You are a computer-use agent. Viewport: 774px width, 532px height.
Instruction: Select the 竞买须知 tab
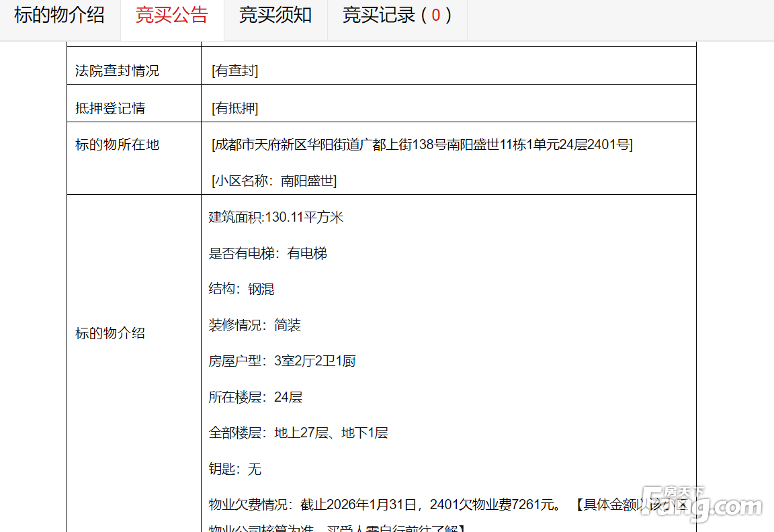click(x=275, y=15)
